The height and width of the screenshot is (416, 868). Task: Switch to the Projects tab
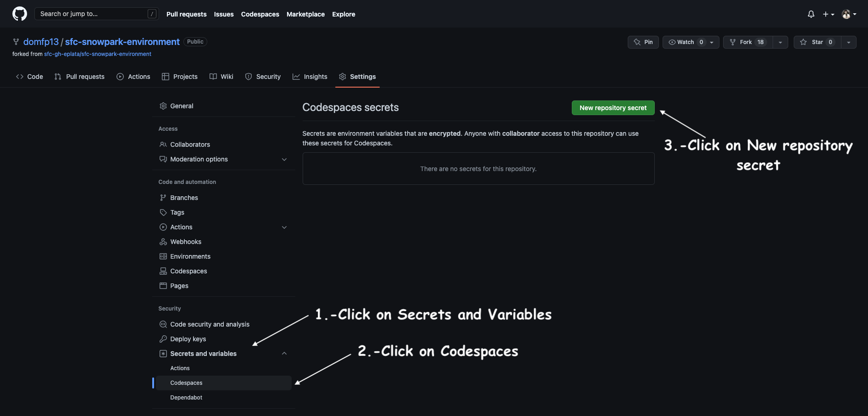pos(180,77)
